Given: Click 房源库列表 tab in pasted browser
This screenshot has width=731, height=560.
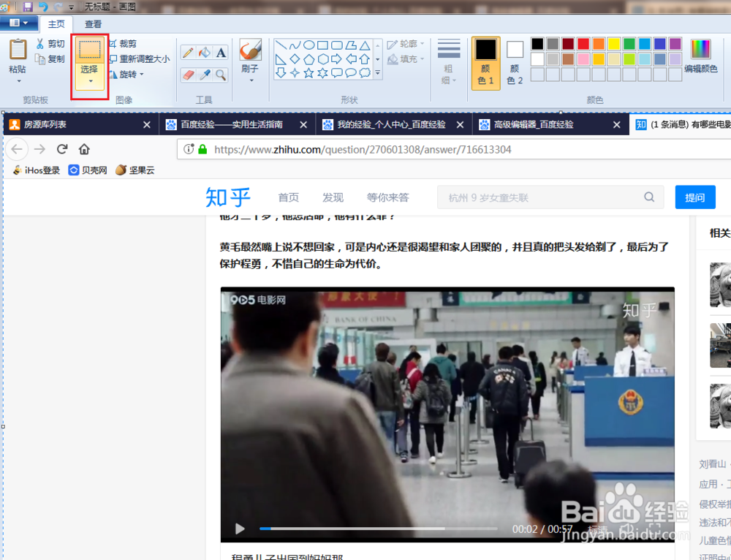Looking at the screenshot, I should [x=80, y=124].
